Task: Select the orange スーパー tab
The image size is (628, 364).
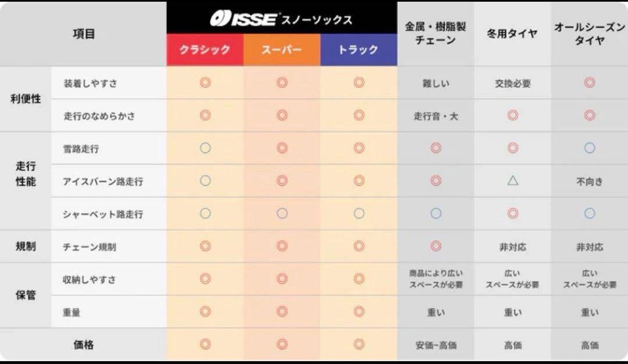Action: [x=282, y=50]
